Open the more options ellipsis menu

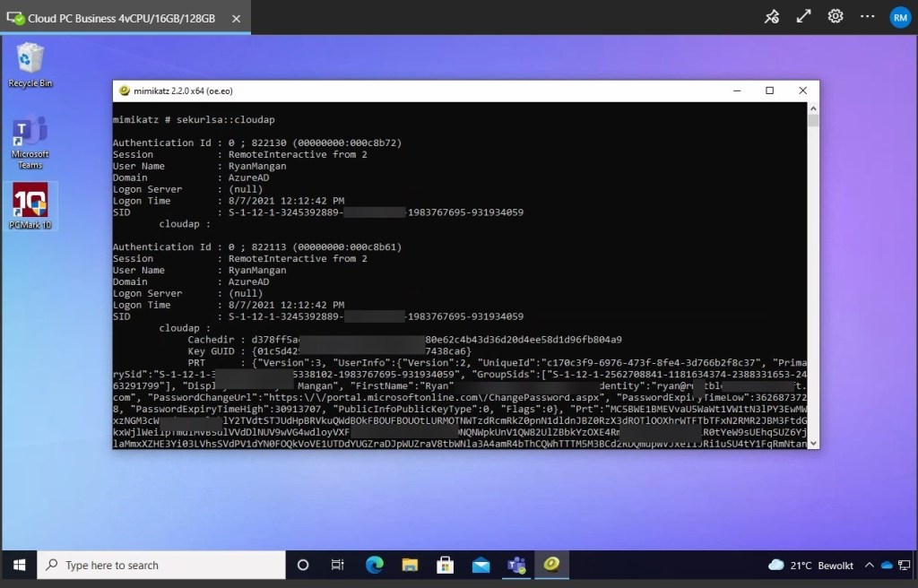[x=867, y=16]
